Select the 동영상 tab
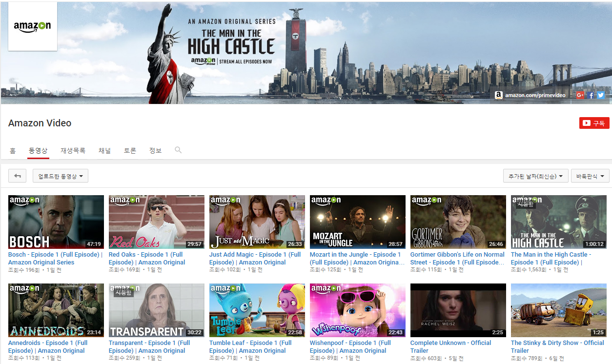This screenshot has width=612, height=364. (x=38, y=151)
